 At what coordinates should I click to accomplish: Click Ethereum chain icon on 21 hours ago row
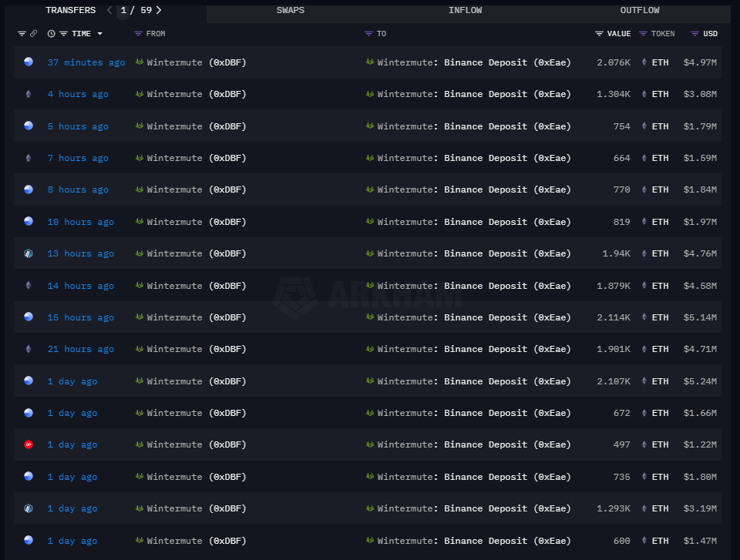click(x=29, y=349)
